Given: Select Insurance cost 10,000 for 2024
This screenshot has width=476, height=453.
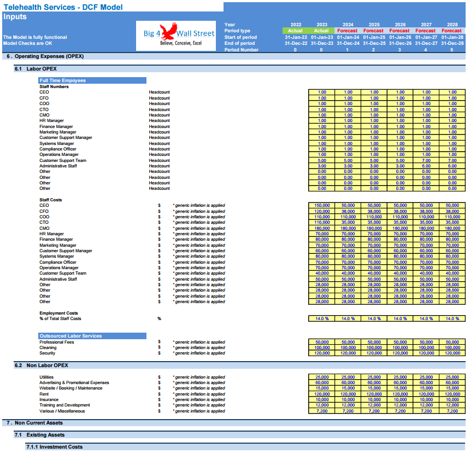Looking at the screenshot, I should pos(348,400).
